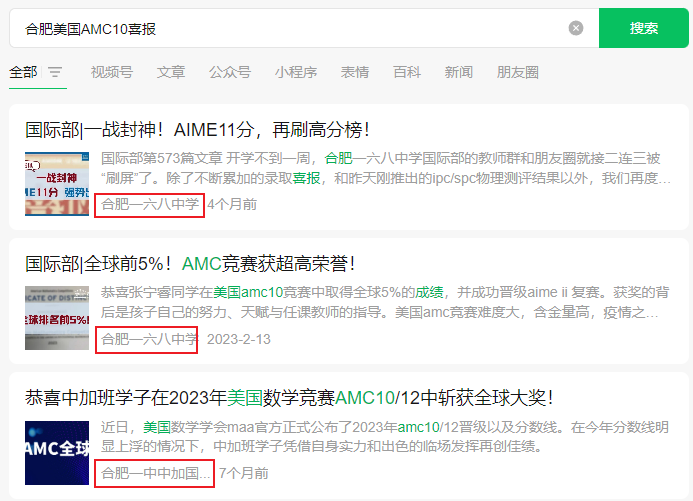Click the 近日，美国数学学会maa summary text
The image size is (693, 501).
tap(385, 436)
